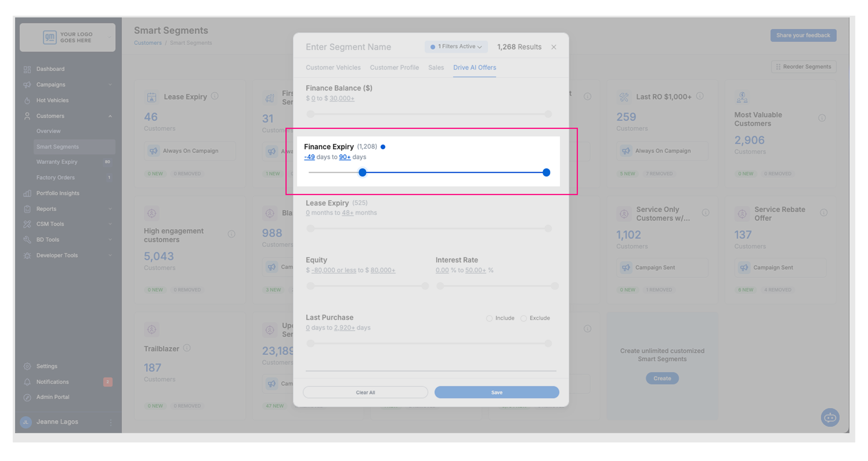
Task: Open the Sales tab
Action: tap(436, 67)
